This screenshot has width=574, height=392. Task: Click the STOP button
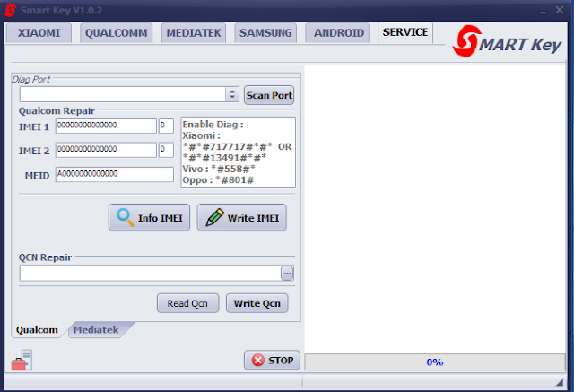click(272, 361)
